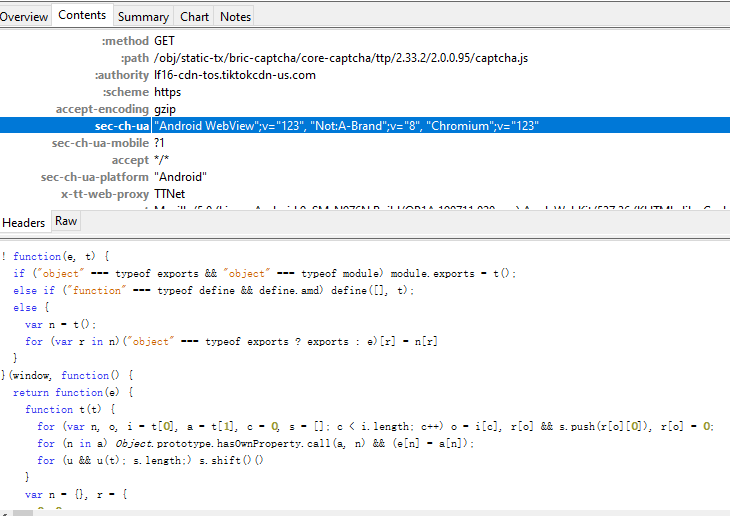Select the :method GET header row
The width and height of the screenshot is (730, 516).
coord(164,41)
